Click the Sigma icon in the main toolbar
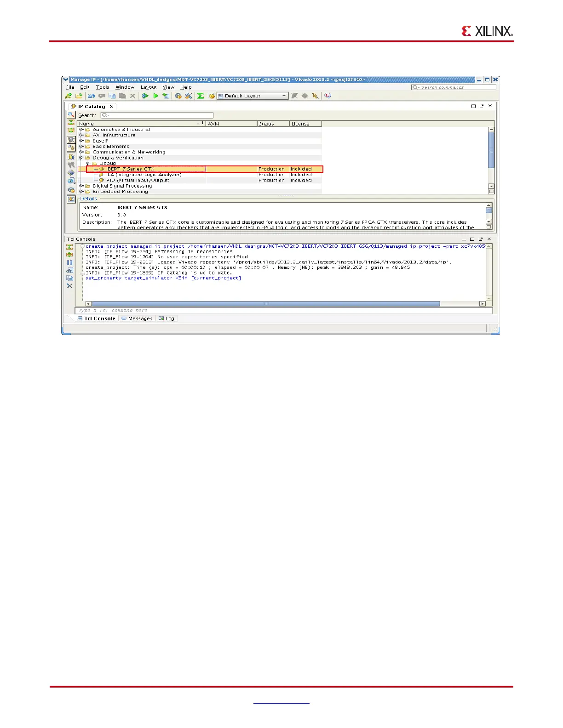 tap(201, 96)
